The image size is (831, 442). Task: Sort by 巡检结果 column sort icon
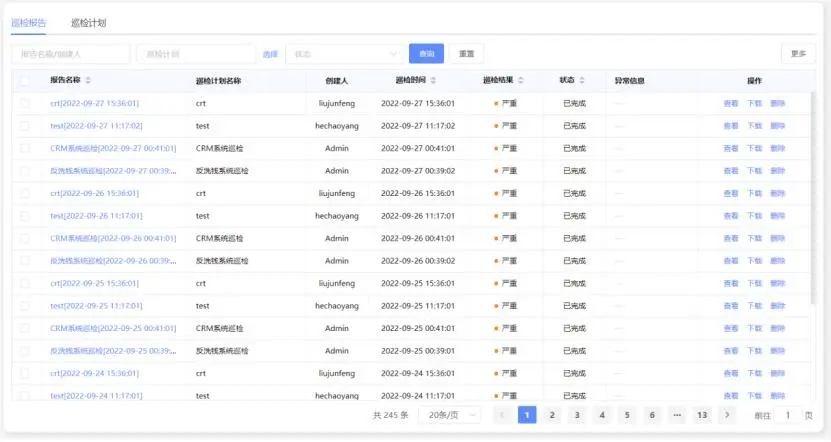[x=520, y=80]
